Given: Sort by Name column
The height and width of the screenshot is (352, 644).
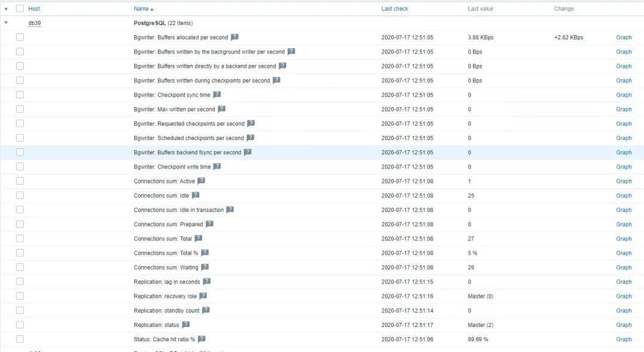Looking at the screenshot, I should [x=143, y=8].
